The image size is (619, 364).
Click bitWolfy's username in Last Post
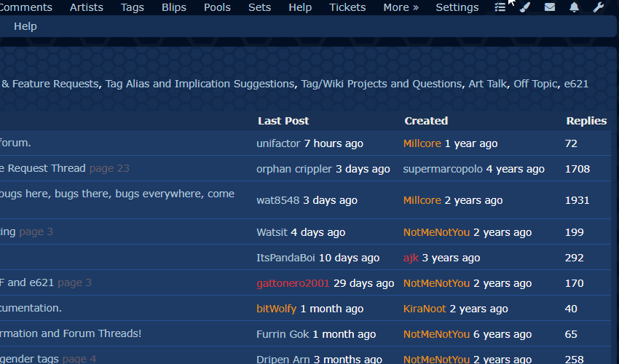[277, 309]
